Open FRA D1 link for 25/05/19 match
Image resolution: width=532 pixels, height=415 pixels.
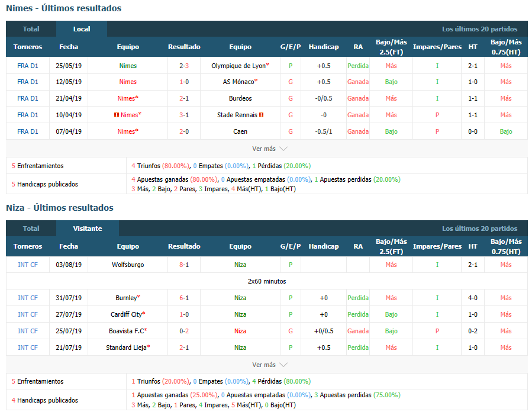[27, 66]
